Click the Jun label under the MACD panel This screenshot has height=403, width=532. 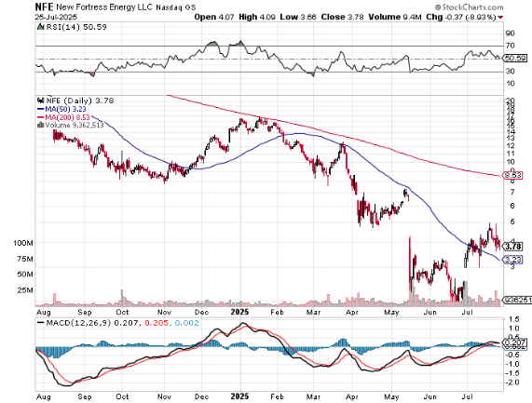point(430,396)
